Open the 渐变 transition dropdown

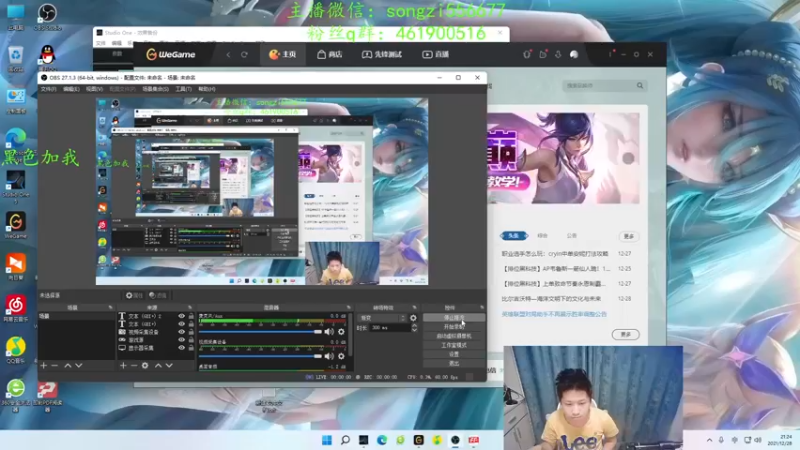click(382, 318)
